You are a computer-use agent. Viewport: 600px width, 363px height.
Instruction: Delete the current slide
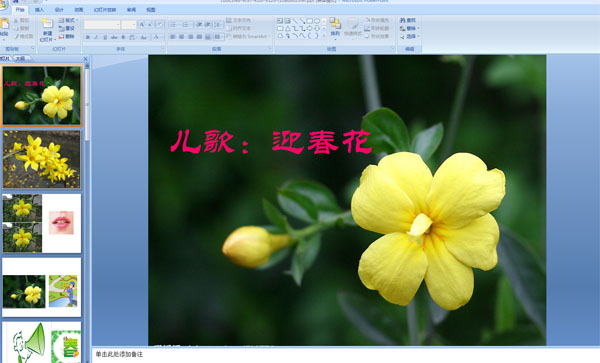[67, 36]
